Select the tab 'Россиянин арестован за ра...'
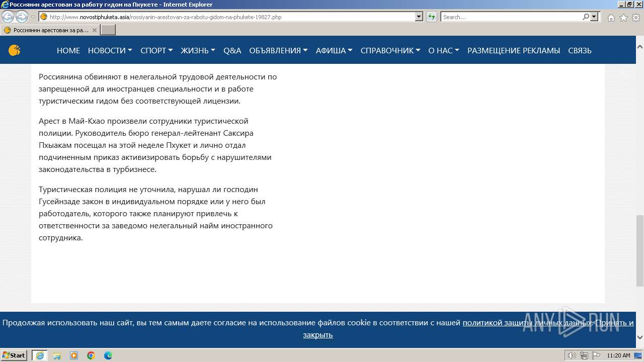Image resolution: width=644 pixels, height=362 pixels. [50, 30]
